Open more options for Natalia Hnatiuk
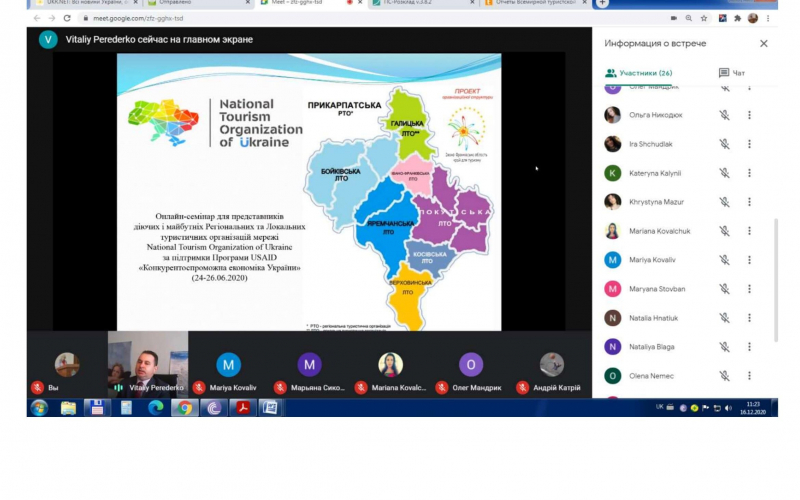The height and width of the screenshot is (500, 800). click(749, 318)
